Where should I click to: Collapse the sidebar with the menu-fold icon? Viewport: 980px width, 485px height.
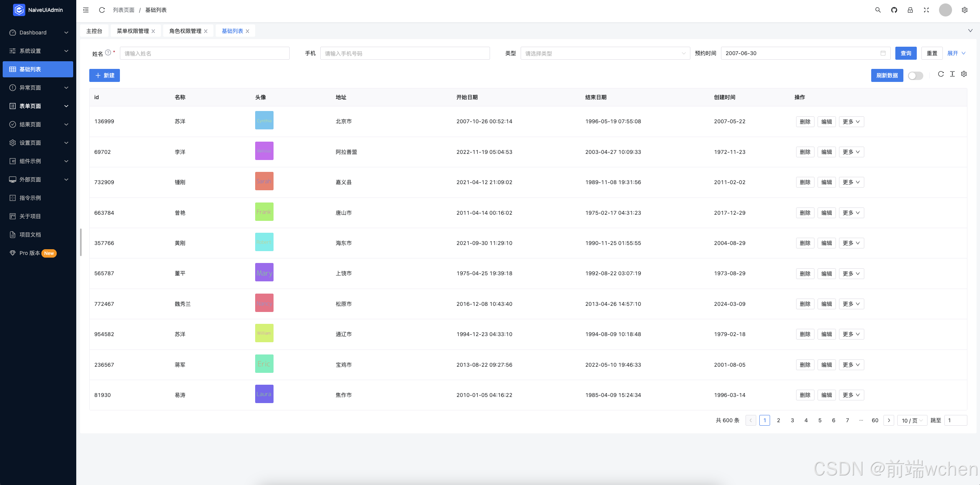(x=86, y=10)
